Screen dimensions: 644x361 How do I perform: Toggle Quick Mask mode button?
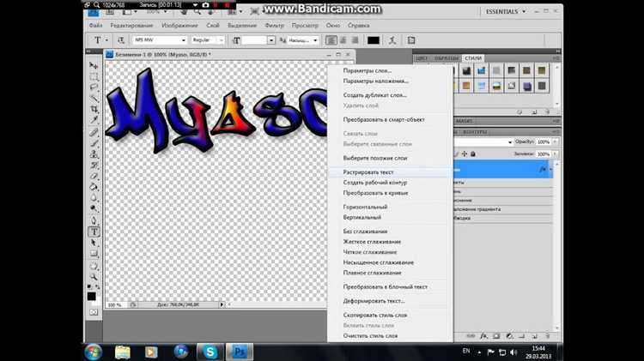94,312
